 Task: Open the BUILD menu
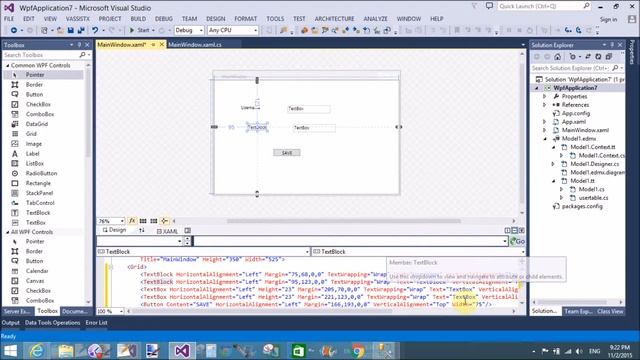(138, 19)
